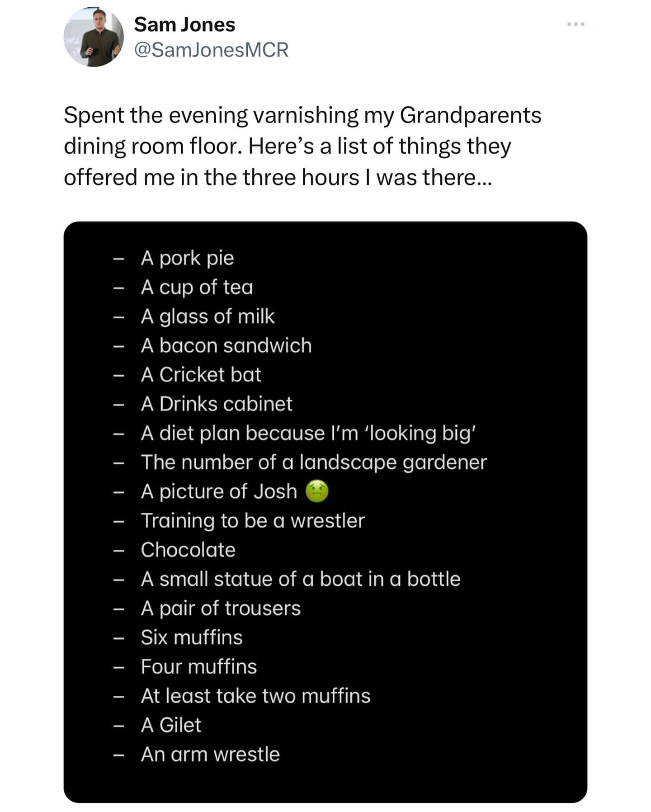Click the 'A glass of milk' line

pos(208,316)
